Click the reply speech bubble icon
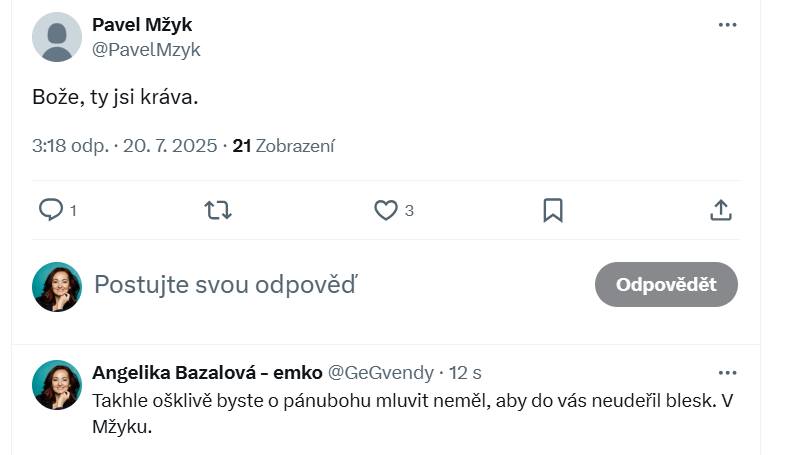797x455 pixels. pyautogui.click(x=51, y=209)
